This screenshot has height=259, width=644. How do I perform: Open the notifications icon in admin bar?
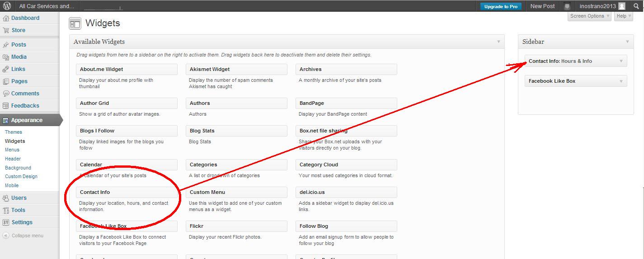coord(567,6)
